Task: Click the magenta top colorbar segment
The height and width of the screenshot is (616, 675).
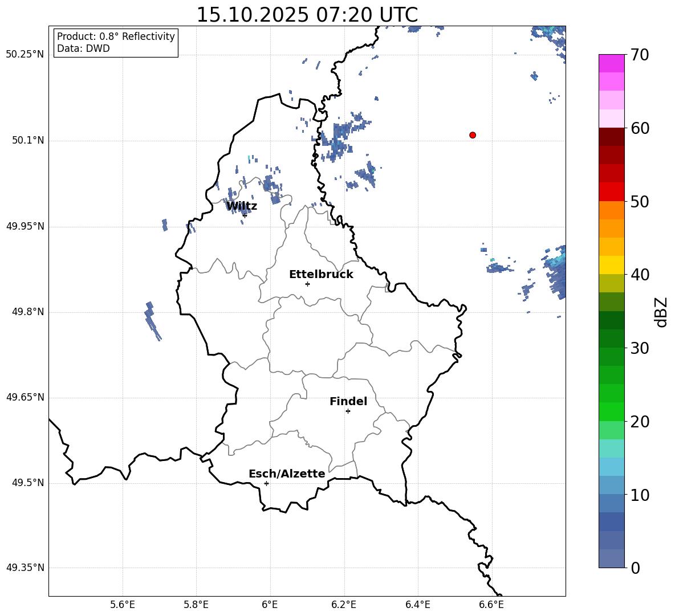Action: 611,63
